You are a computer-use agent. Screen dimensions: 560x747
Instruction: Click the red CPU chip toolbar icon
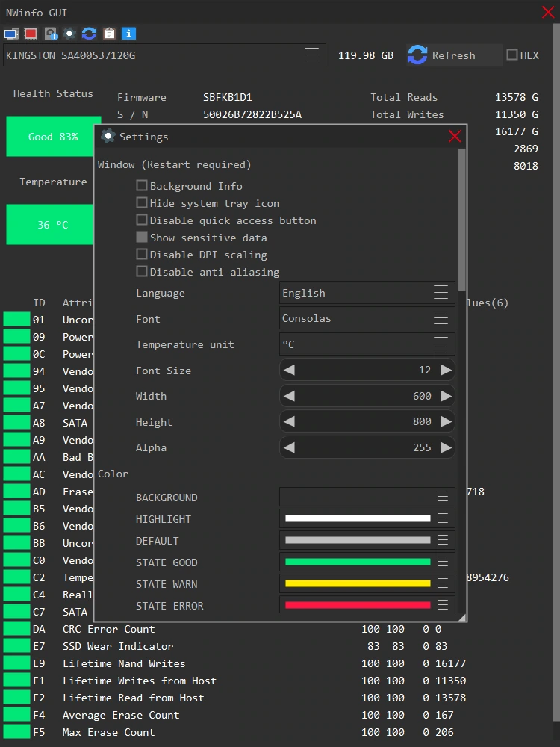click(31, 34)
